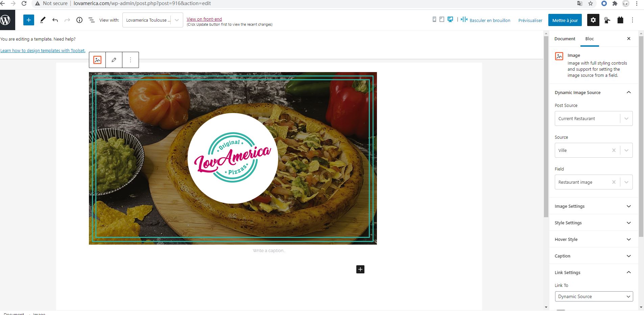Click block toolbar edit pencil

click(x=114, y=60)
